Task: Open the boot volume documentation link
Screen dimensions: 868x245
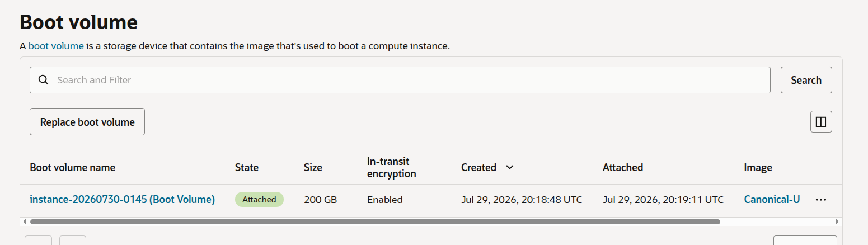Action: click(x=56, y=46)
